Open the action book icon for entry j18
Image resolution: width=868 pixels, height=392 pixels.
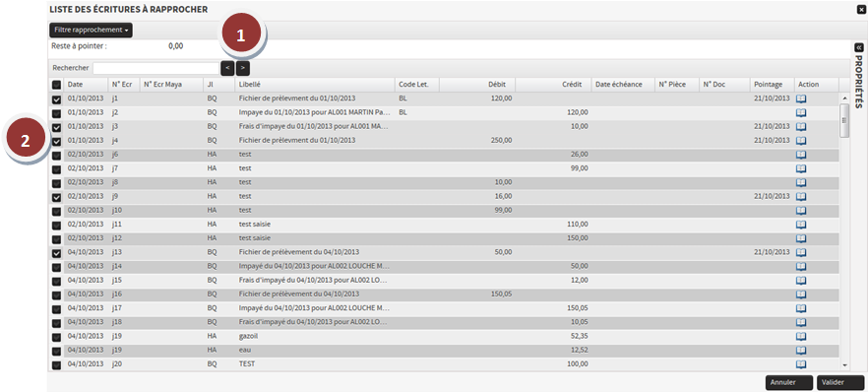(x=800, y=322)
